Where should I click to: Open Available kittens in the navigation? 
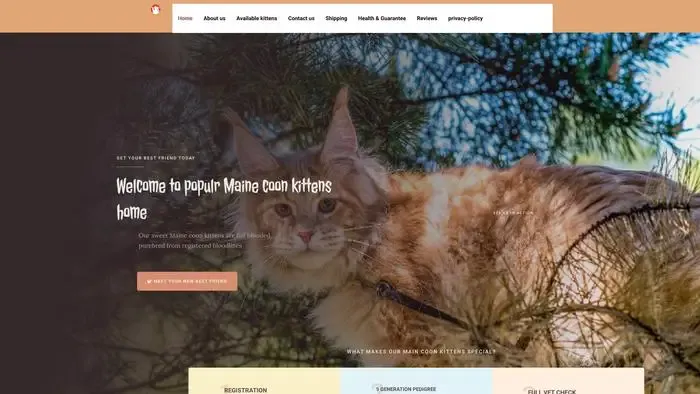tap(257, 18)
